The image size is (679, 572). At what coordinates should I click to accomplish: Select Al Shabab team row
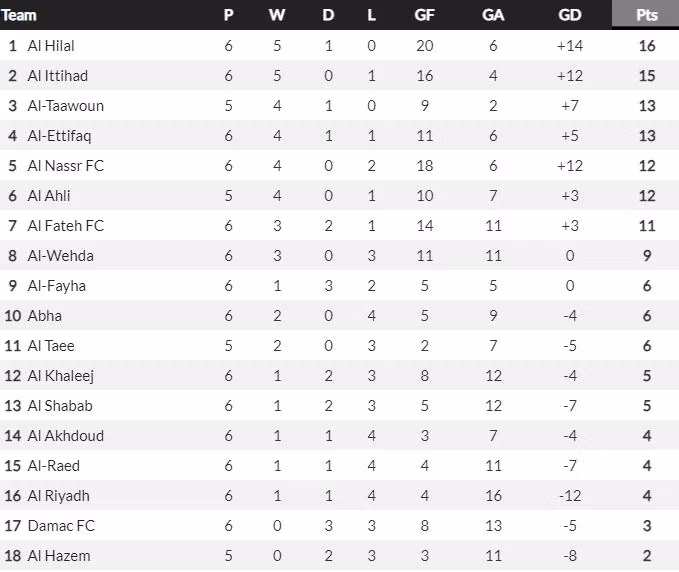60,406
